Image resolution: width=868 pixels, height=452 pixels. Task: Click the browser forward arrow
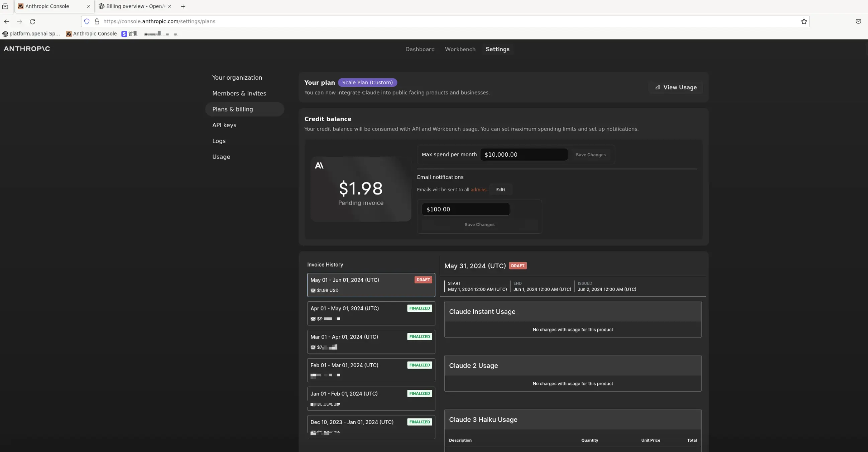coord(19,21)
